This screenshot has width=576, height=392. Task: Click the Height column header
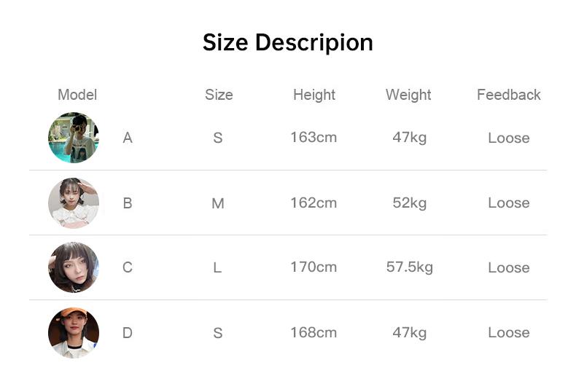(314, 95)
